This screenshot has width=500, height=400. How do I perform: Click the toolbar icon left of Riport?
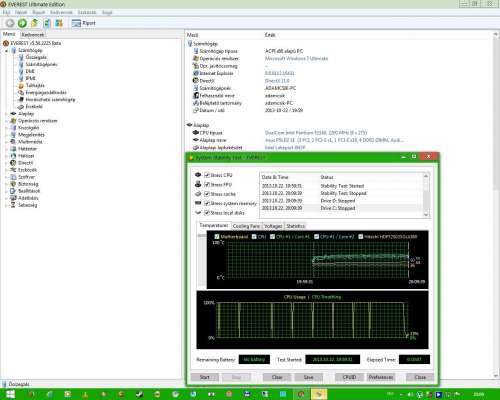[x=59, y=23]
